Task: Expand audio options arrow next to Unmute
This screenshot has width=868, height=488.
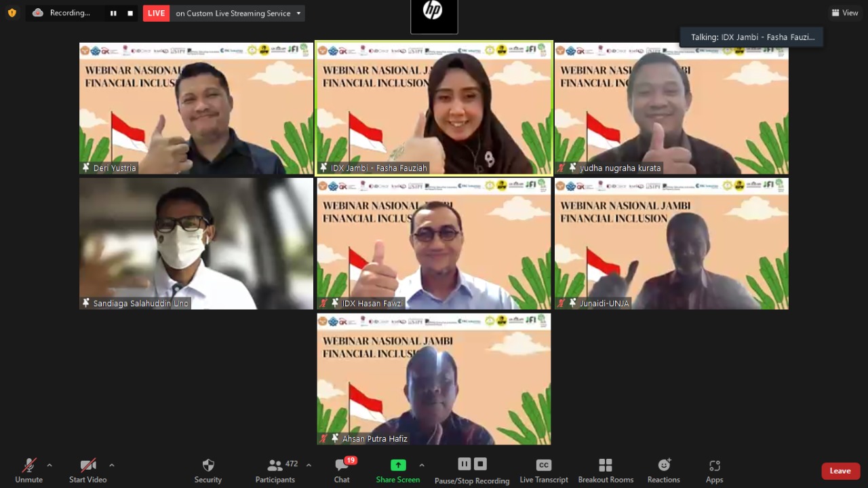Action: tap(50, 465)
